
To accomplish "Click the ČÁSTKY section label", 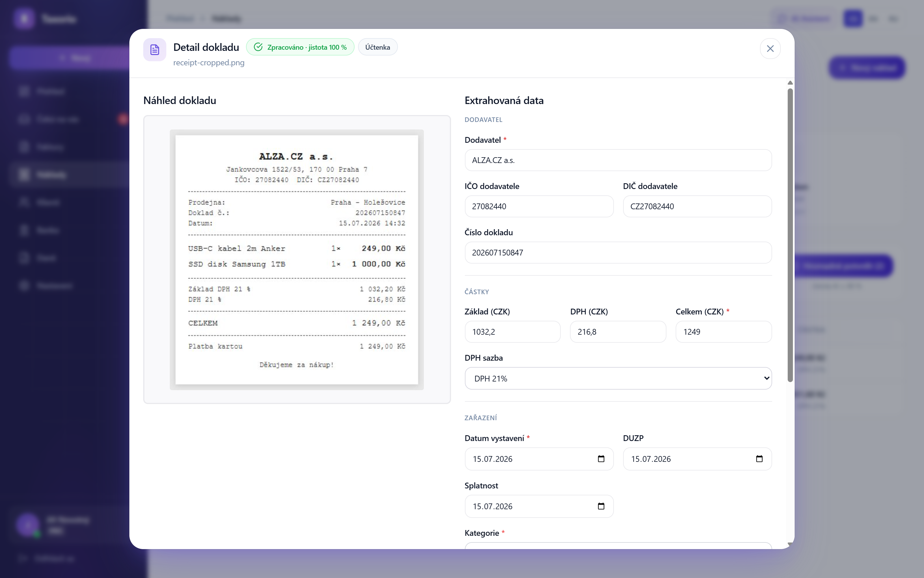I will [476, 292].
